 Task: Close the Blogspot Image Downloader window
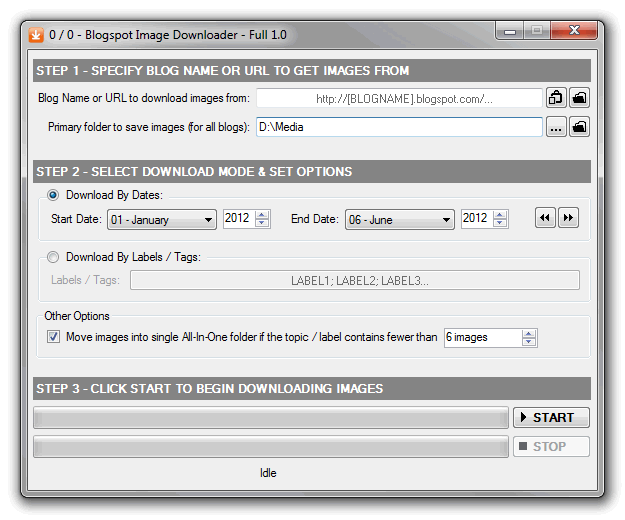coord(574,31)
